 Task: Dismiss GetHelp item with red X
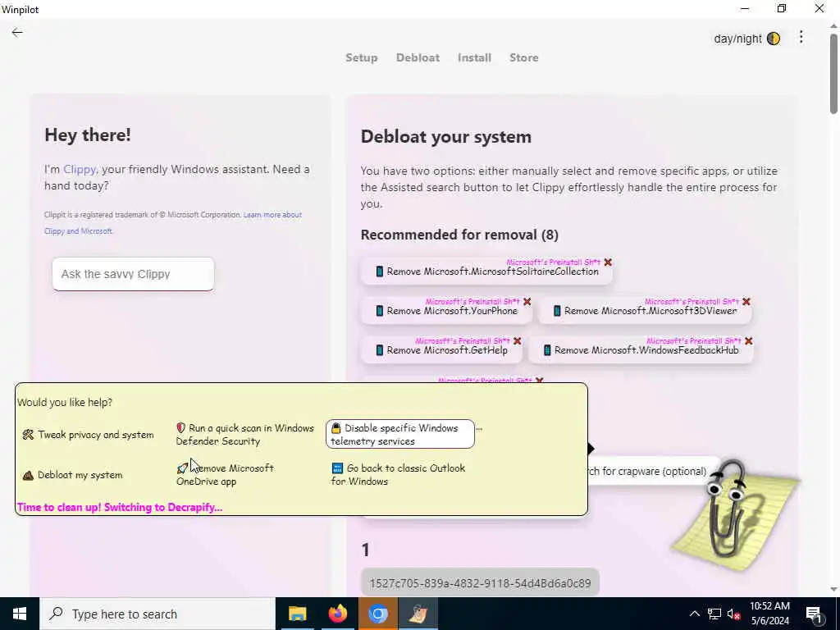[517, 340]
